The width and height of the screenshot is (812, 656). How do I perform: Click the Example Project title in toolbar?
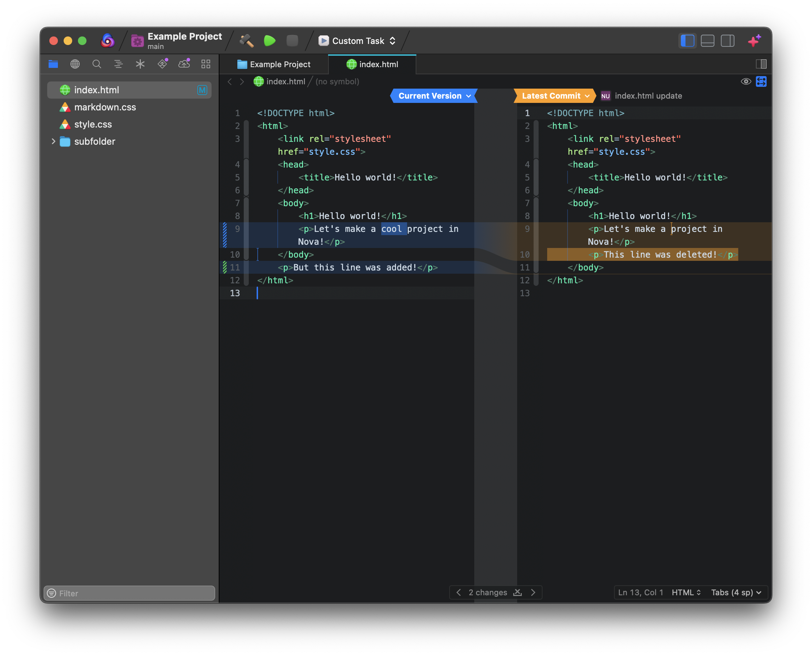[x=185, y=37]
